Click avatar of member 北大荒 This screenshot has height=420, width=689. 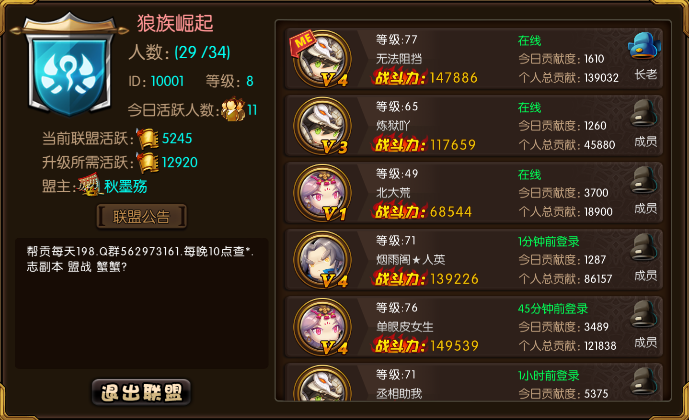[322, 193]
